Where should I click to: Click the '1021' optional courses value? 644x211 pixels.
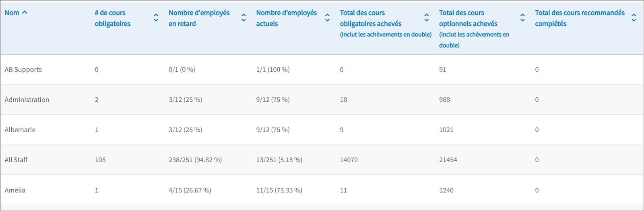pos(446,130)
